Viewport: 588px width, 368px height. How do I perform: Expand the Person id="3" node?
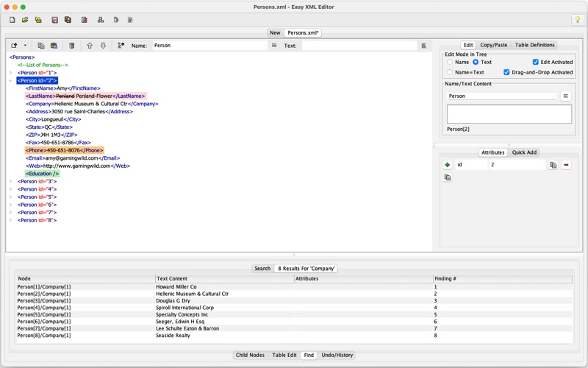click(10, 181)
